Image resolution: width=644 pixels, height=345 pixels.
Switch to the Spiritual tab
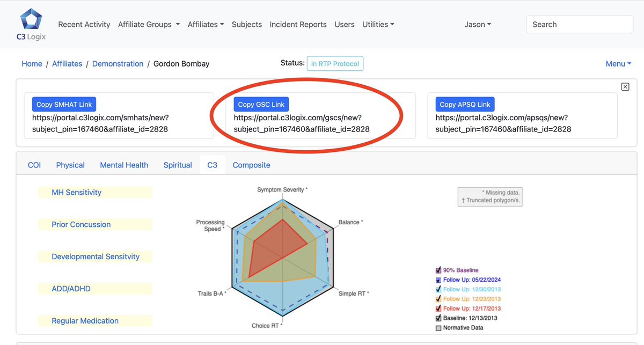coord(178,165)
